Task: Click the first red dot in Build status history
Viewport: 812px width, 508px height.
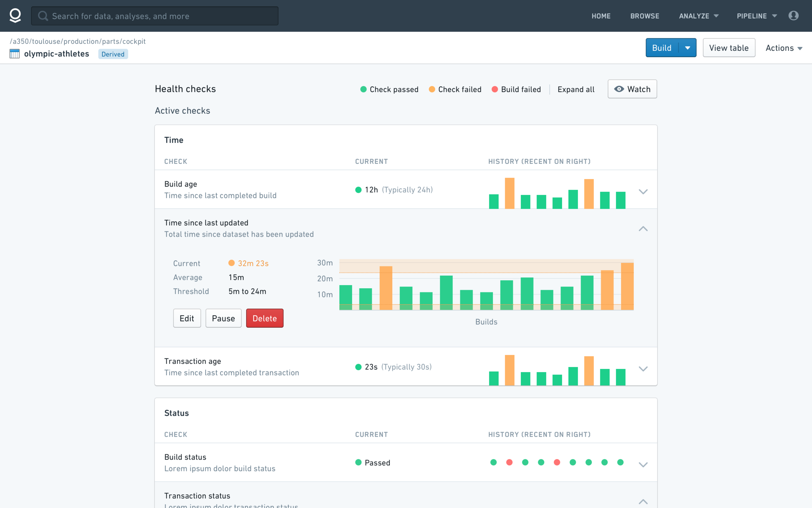Action: tap(509, 462)
